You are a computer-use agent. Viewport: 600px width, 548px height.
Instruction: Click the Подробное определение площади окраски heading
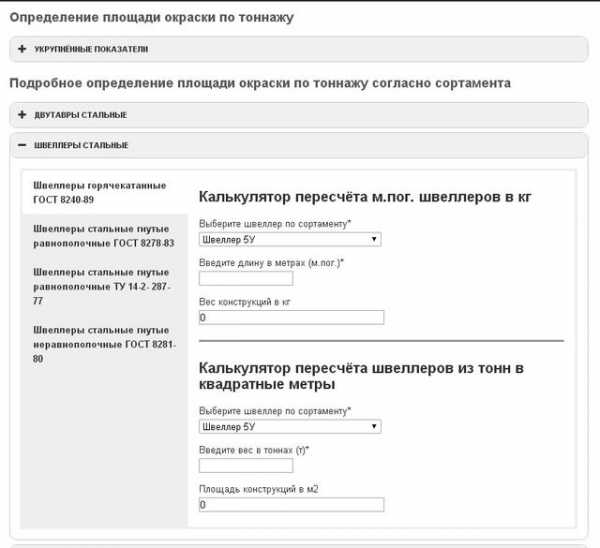coord(260,83)
